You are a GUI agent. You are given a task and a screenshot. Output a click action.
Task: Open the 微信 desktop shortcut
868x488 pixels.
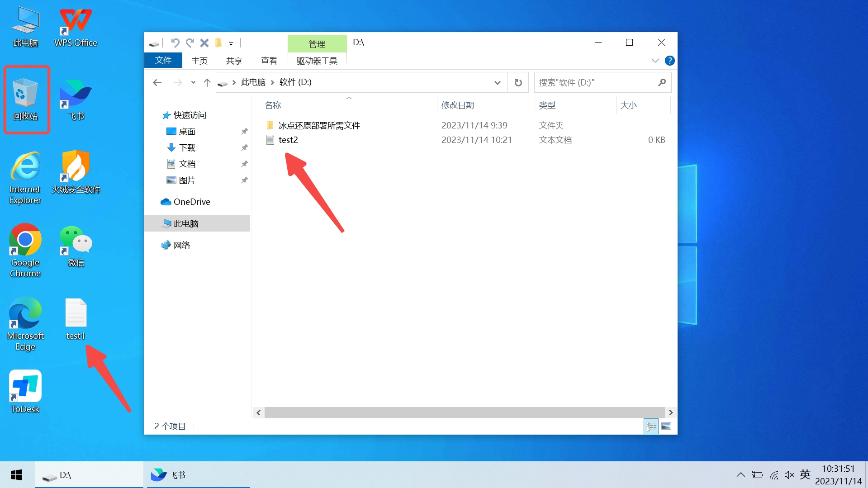76,246
